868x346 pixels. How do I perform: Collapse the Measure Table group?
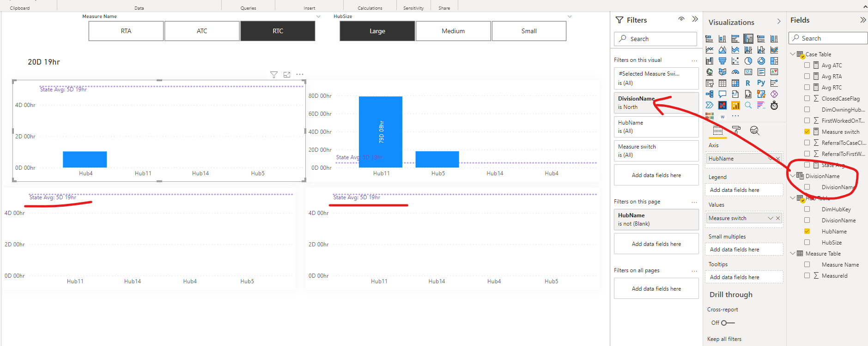pyautogui.click(x=793, y=253)
